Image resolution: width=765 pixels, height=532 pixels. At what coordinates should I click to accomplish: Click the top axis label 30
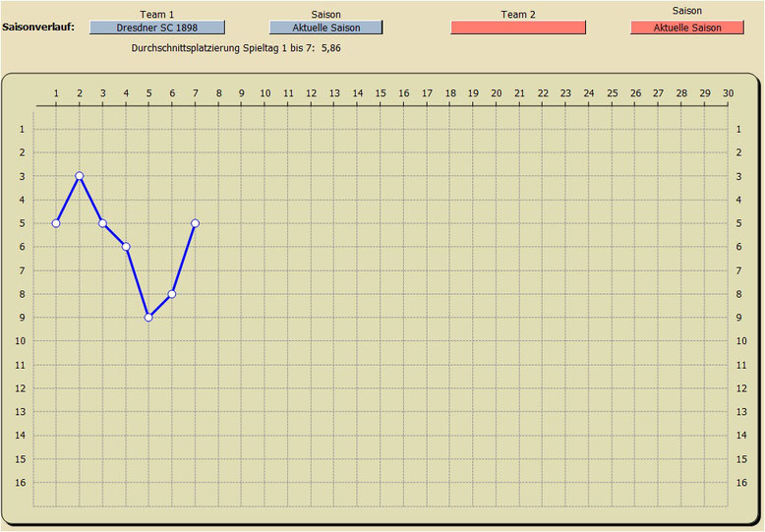(728, 92)
